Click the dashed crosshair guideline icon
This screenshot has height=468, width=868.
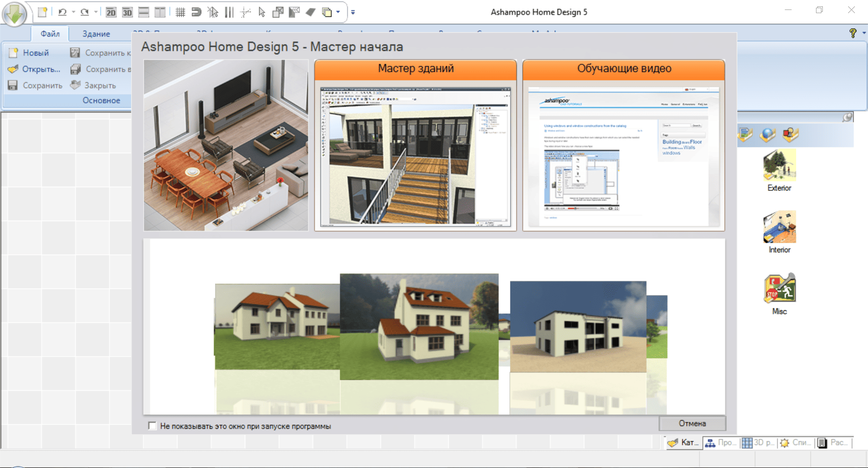(x=245, y=12)
